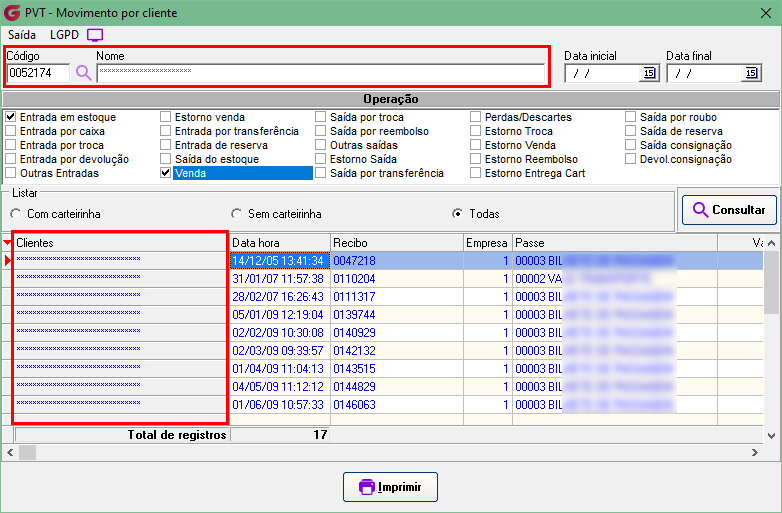Open the Data final calendar picker

pyautogui.click(x=751, y=73)
